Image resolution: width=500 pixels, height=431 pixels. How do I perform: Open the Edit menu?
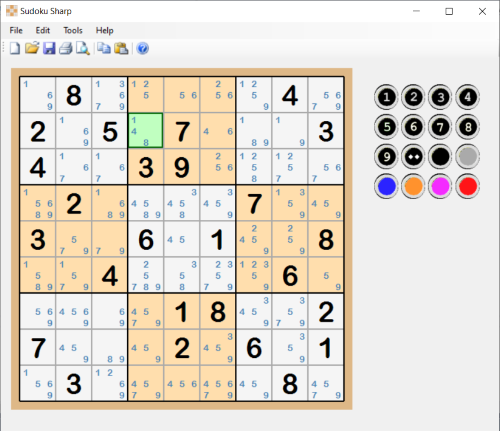coord(43,30)
